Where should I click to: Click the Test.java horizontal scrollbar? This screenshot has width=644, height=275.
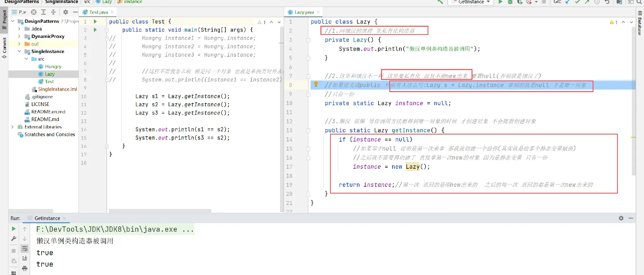160,211
